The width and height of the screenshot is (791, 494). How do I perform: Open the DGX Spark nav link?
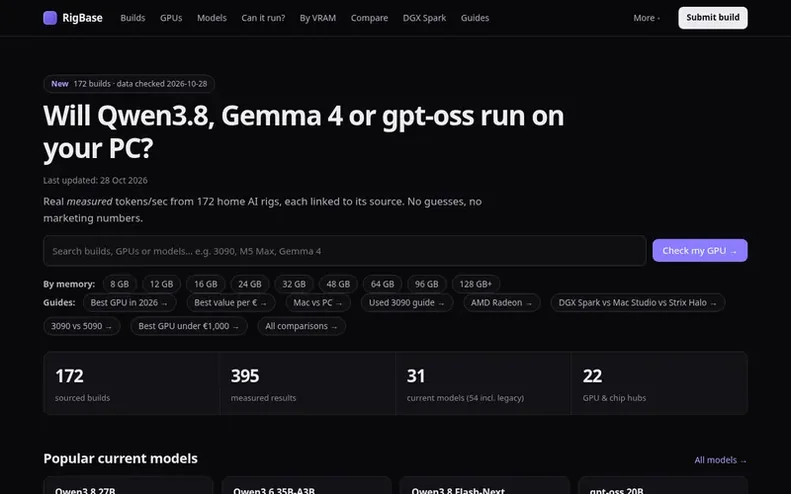coord(424,18)
